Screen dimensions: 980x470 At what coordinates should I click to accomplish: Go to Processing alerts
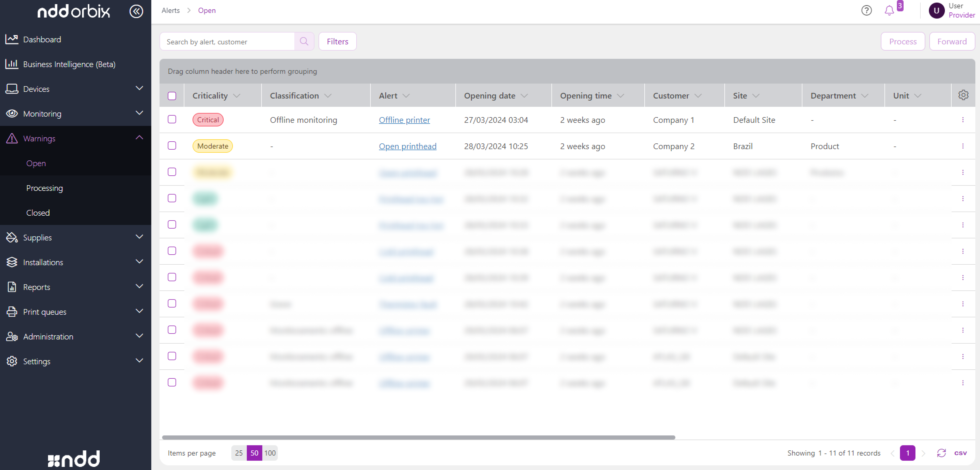(44, 188)
